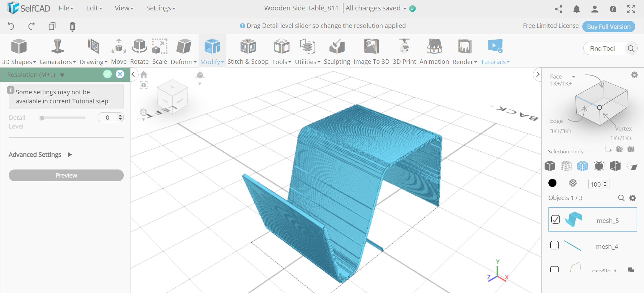This screenshot has width=644, height=293.
Task: Toggle fullscreen mode icon
Action: click(631, 9)
